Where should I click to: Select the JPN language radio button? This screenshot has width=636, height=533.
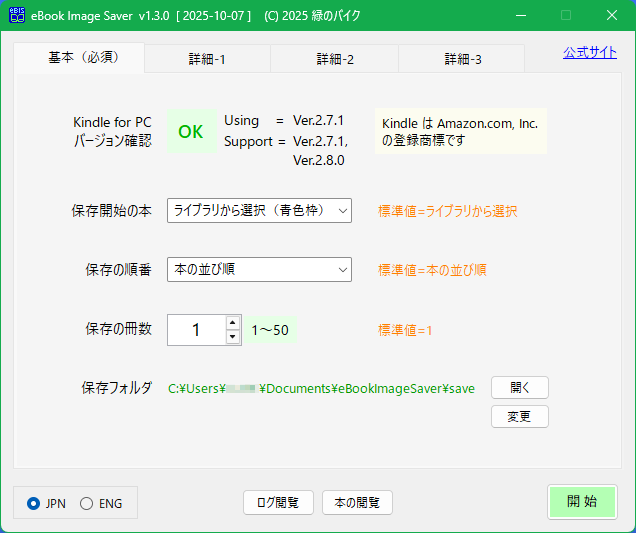pos(34,503)
